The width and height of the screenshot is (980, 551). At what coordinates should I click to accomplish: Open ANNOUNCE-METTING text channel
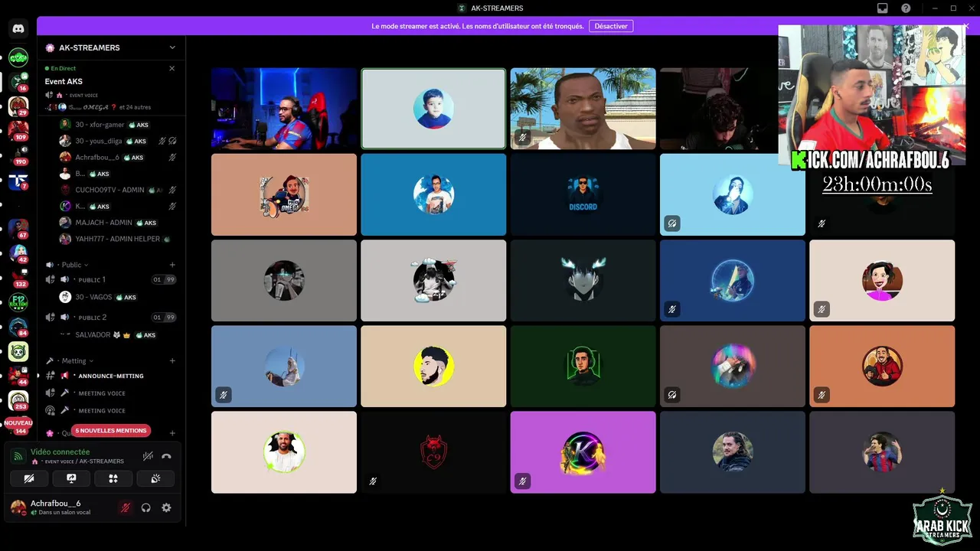coord(111,376)
